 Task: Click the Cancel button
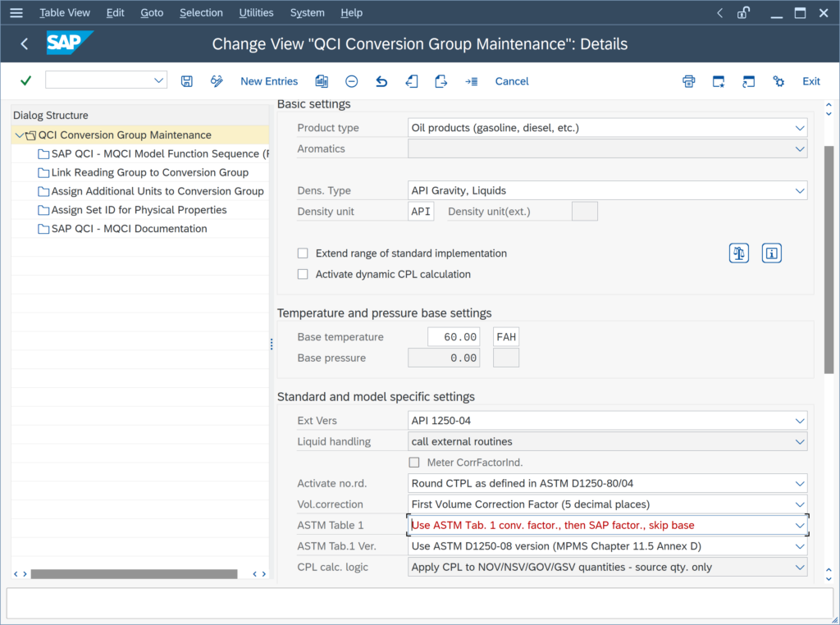pyautogui.click(x=512, y=81)
